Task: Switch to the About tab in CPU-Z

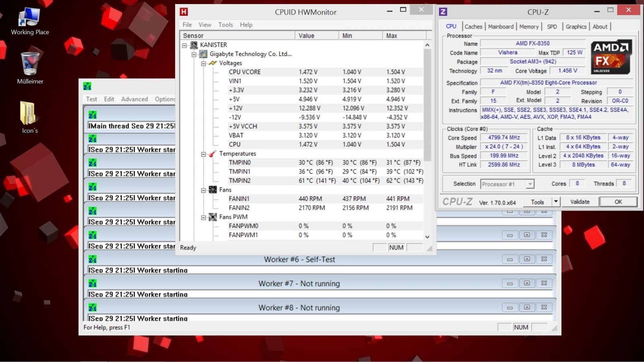Action: (600, 27)
